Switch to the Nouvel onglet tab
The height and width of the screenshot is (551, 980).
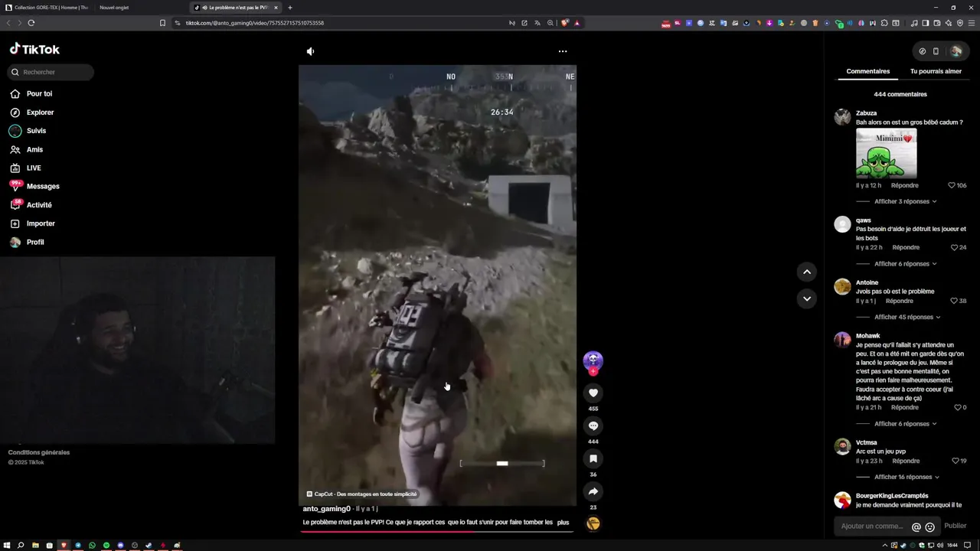pyautogui.click(x=114, y=8)
